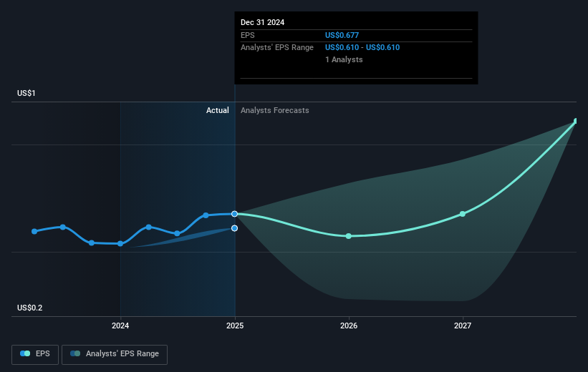This screenshot has height=372, width=588.
Task: Select the analyst range point below 2025 EPS
Action: coord(234,228)
